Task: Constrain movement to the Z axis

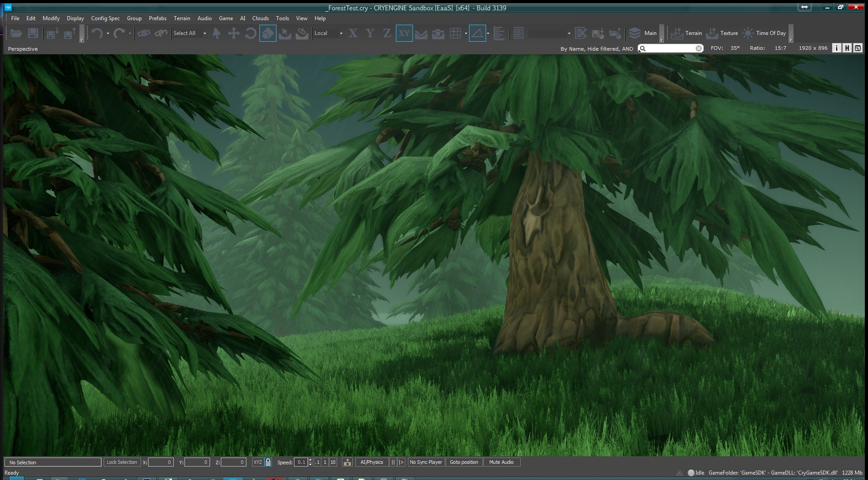Action: click(x=387, y=33)
